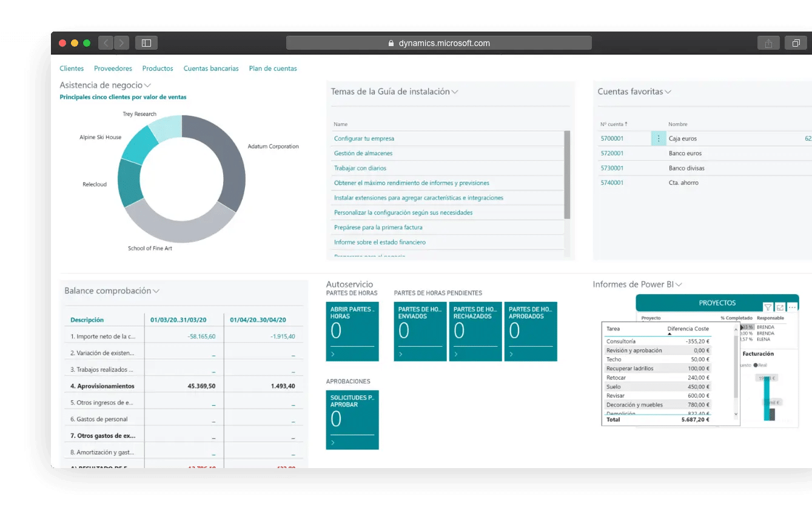Go back using browser back arrow
This screenshot has height=519, width=812.
pos(106,43)
